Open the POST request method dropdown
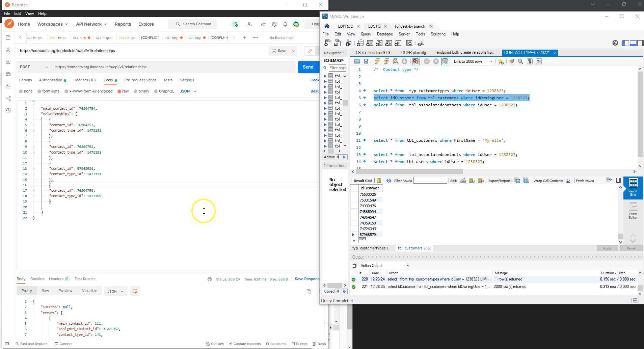Viewport: 644px width, 349px height. (33, 67)
